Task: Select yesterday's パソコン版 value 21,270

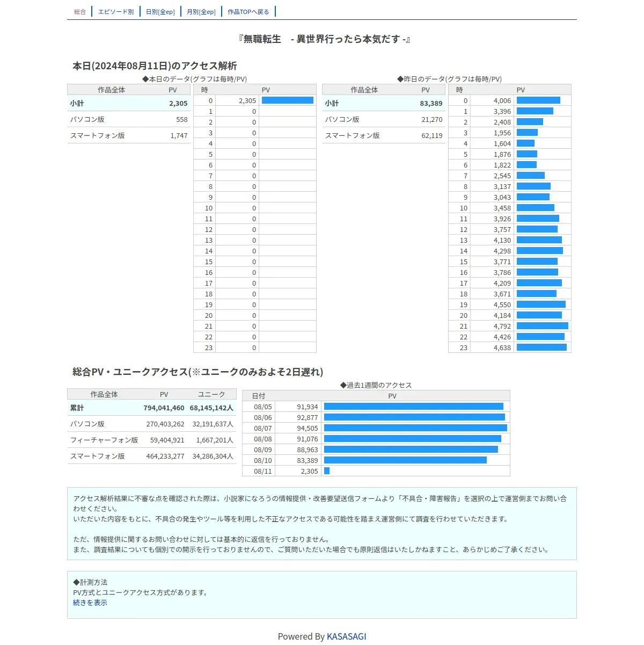Action: coord(432,120)
